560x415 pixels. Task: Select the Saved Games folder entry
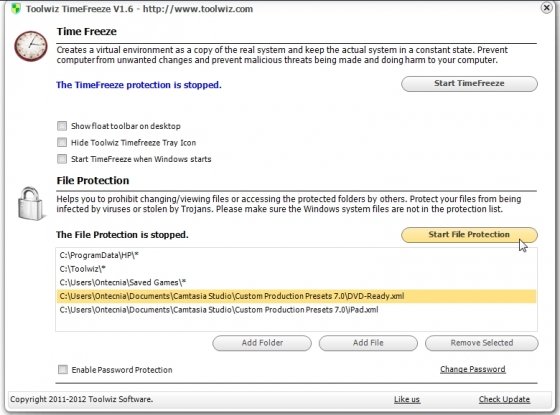tap(296, 282)
